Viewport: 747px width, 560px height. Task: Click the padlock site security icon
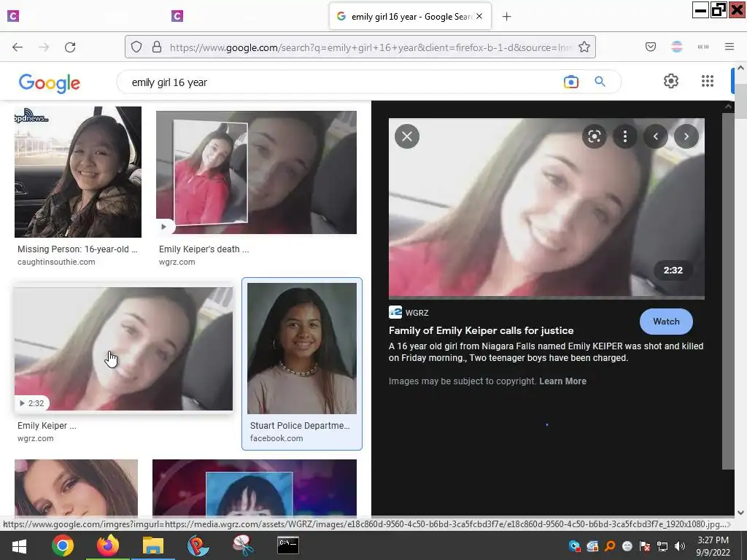pyautogui.click(x=156, y=47)
